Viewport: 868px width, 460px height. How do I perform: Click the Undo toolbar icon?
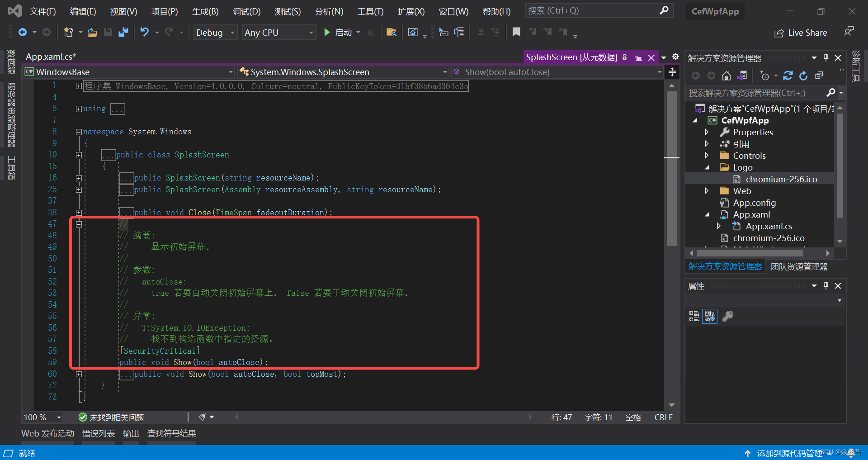coord(144,32)
